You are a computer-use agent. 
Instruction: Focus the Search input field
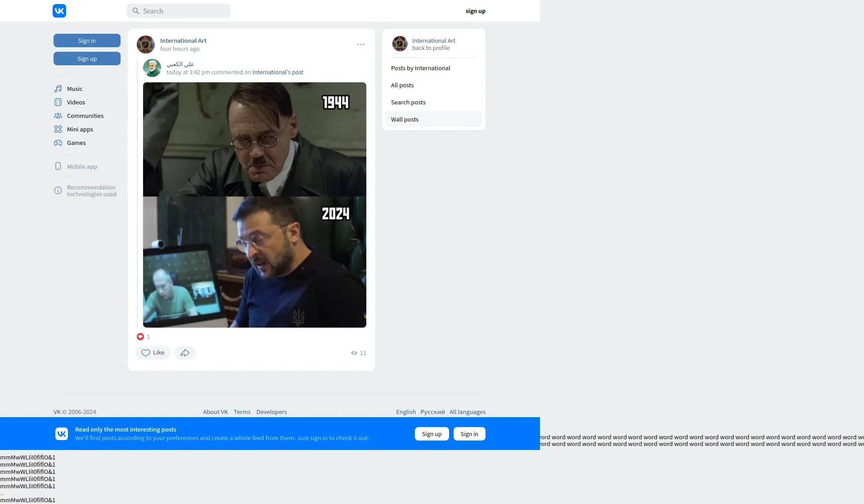coord(179,11)
